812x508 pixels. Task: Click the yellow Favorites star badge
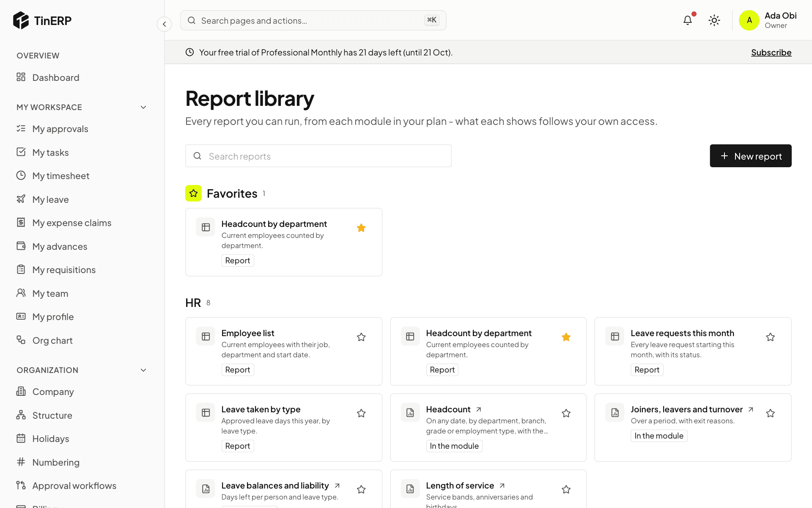pyautogui.click(x=194, y=193)
